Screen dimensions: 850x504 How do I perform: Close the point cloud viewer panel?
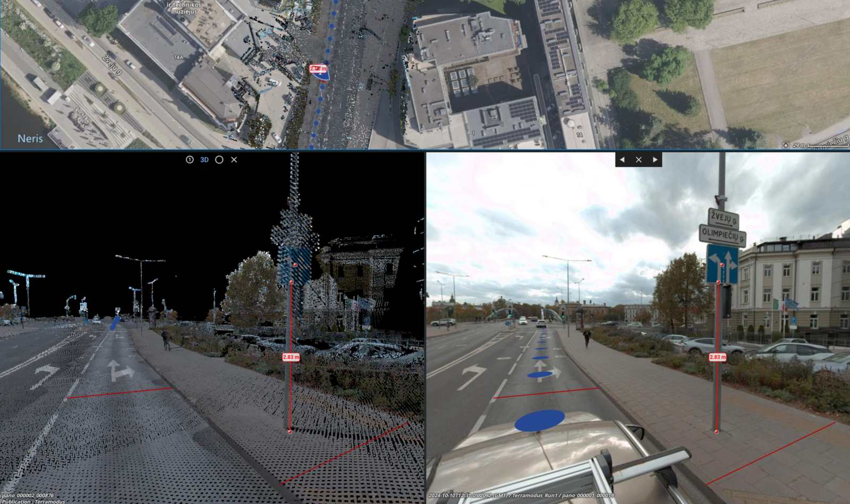coord(234,160)
